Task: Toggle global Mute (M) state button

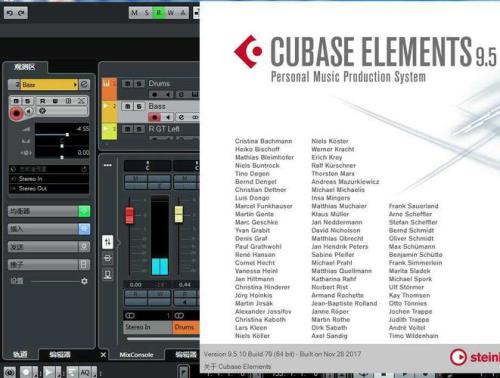Action: [134, 13]
